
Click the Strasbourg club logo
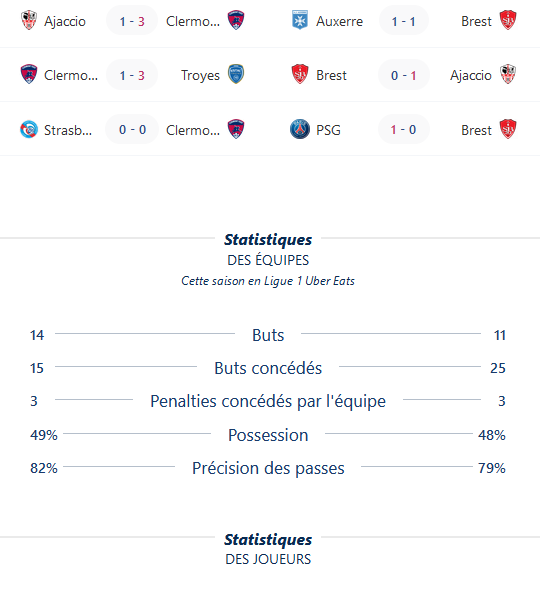pos(29,129)
